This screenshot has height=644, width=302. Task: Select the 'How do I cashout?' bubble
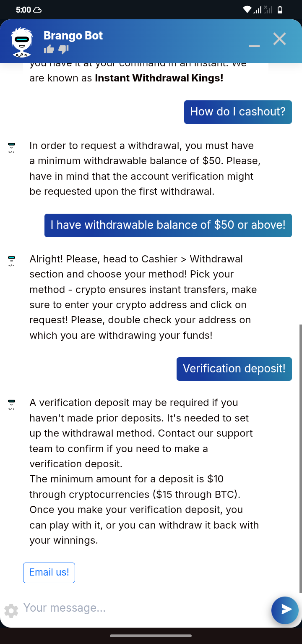coord(238,112)
